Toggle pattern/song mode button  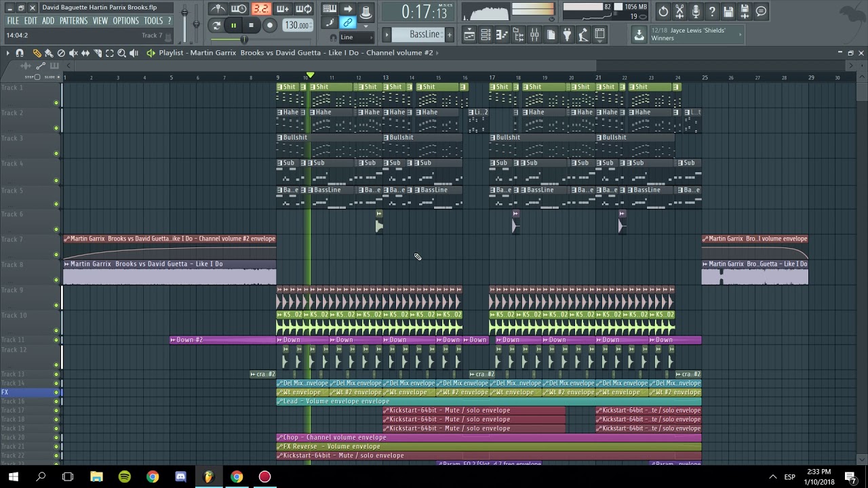[216, 26]
